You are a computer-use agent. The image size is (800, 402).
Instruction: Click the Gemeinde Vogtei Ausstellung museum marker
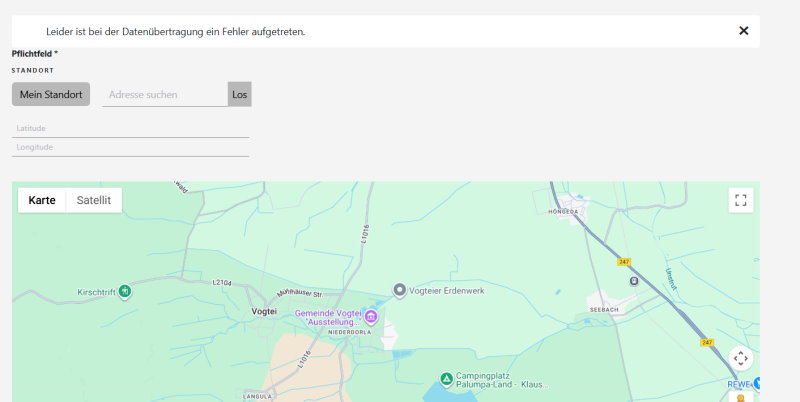(x=371, y=317)
